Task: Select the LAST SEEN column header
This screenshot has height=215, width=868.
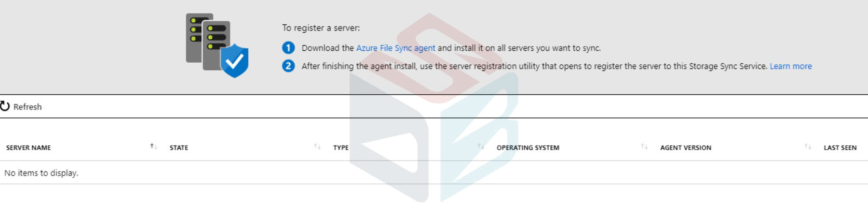Action: (840, 148)
